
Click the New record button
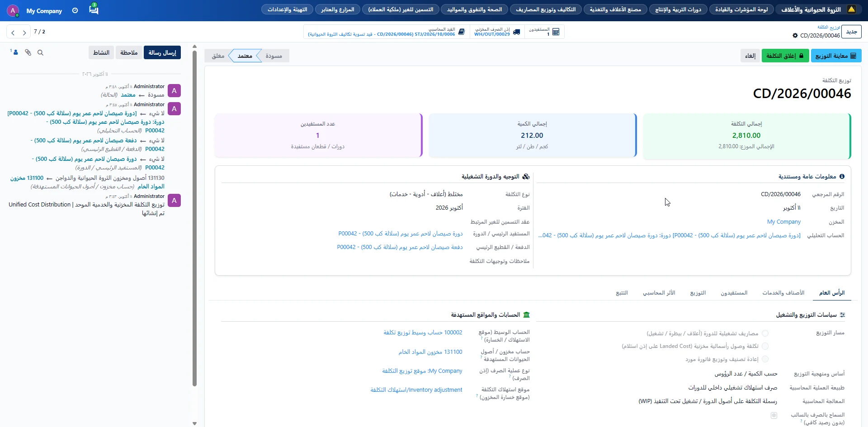(851, 32)
